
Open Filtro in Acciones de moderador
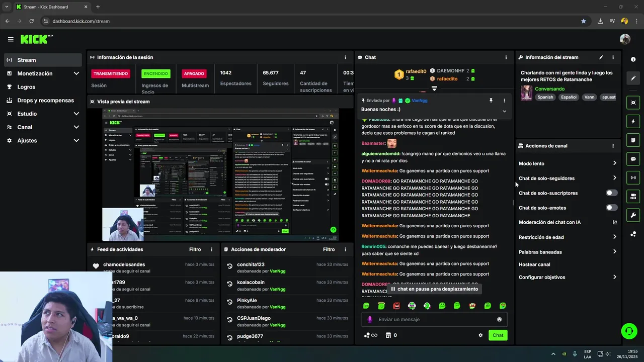click(329, 249)
